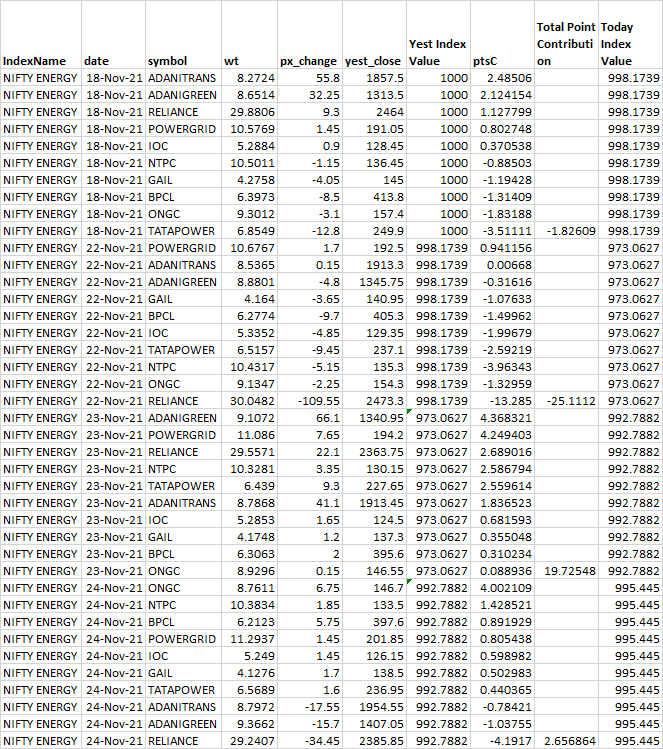Select ptsC value 4.368321
The height and width of the screenshot is (749, 663).
(x=506, y=418)
